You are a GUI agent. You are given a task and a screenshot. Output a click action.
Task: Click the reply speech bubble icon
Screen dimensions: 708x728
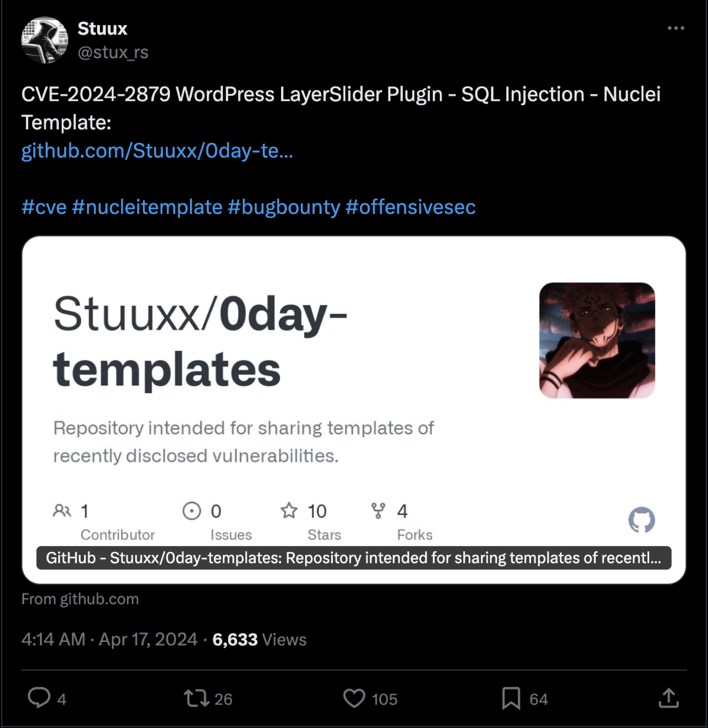tap(39, 698)
